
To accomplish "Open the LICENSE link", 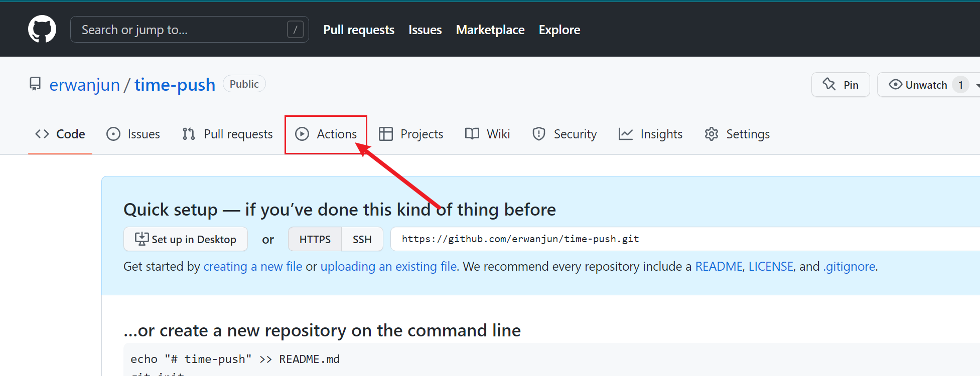I will tap(771, 266).
